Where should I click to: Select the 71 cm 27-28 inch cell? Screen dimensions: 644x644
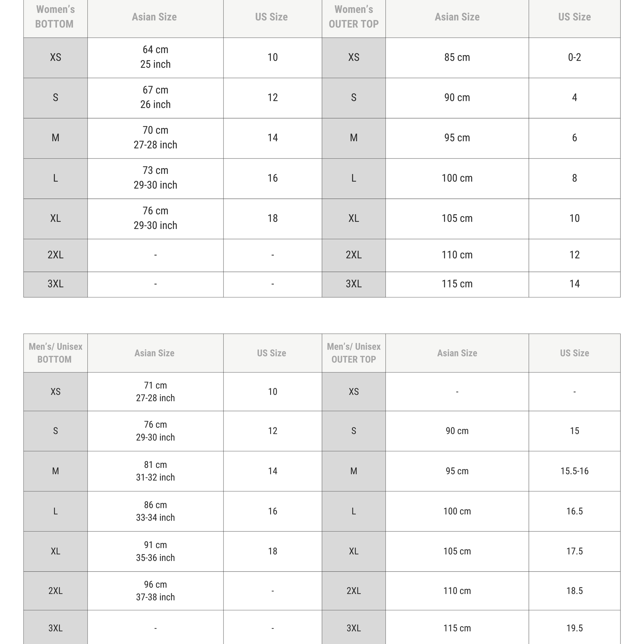[155, 392]
